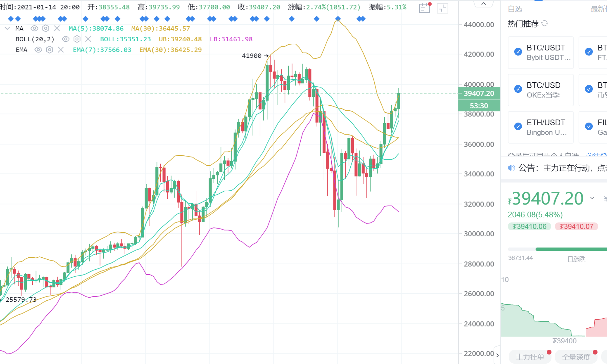Click the EMA(7):37566.03 value
Screen dimensions: 607x364
click(102, 50)
